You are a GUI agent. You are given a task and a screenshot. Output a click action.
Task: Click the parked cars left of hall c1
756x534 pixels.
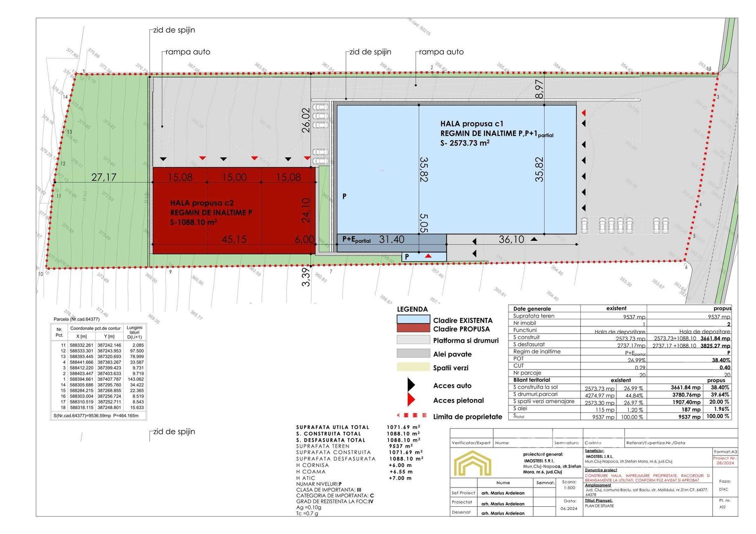click(321, 116)
